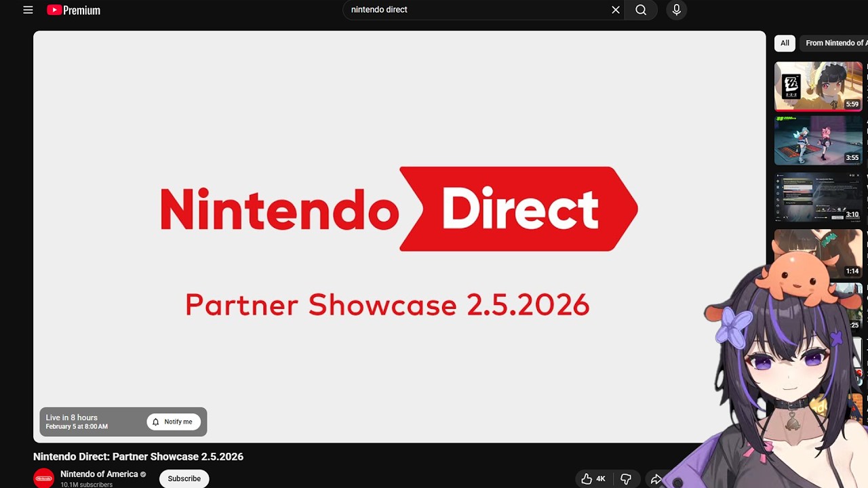The image size is (868, 488).
Task: Start voice search with microphone icon
Action: tap(676, 10)
